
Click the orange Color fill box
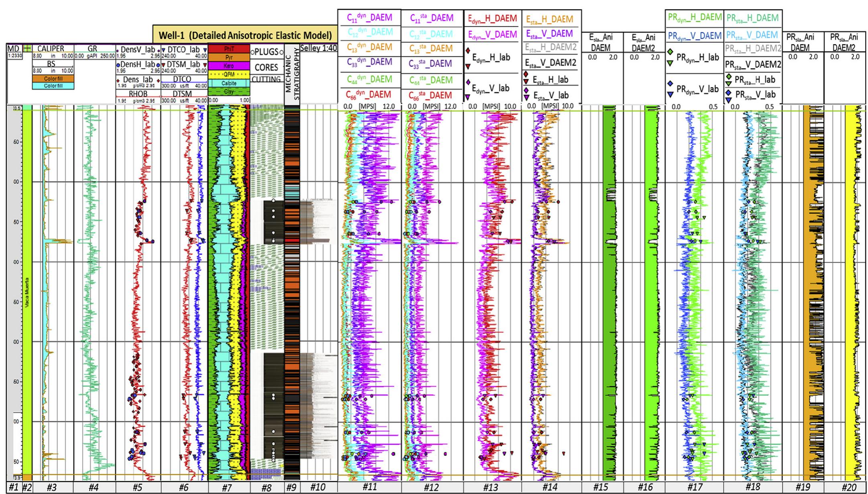(53, 79)
